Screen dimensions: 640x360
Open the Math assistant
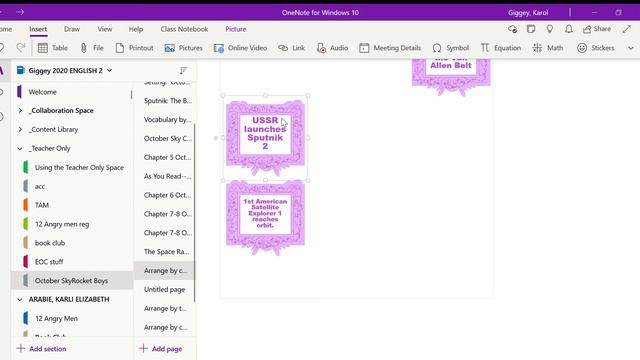click(x=548, y=48)
